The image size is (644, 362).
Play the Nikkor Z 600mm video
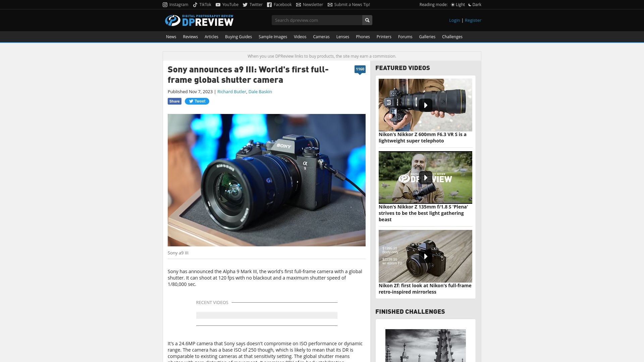click(x=425, y=105)
